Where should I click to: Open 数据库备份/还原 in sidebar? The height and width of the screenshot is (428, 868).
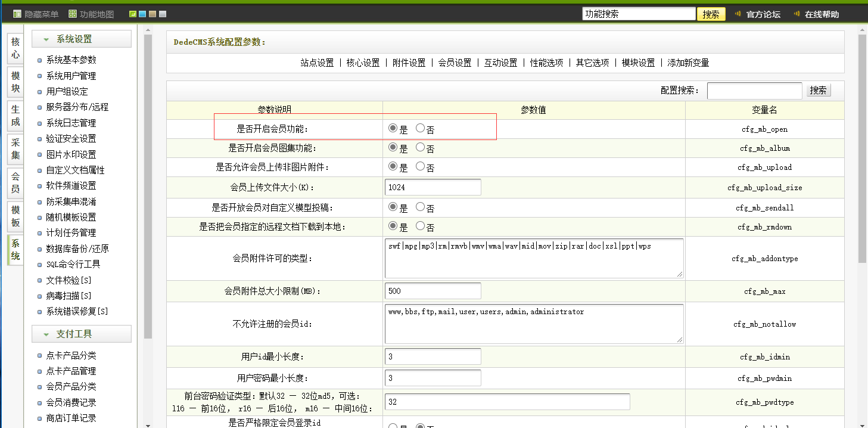coord(77,249)
